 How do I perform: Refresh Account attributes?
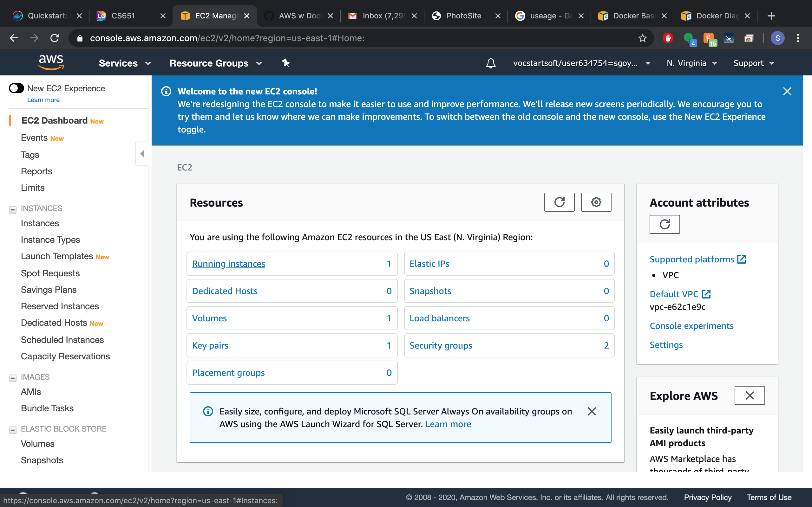[x=665, y=224]
